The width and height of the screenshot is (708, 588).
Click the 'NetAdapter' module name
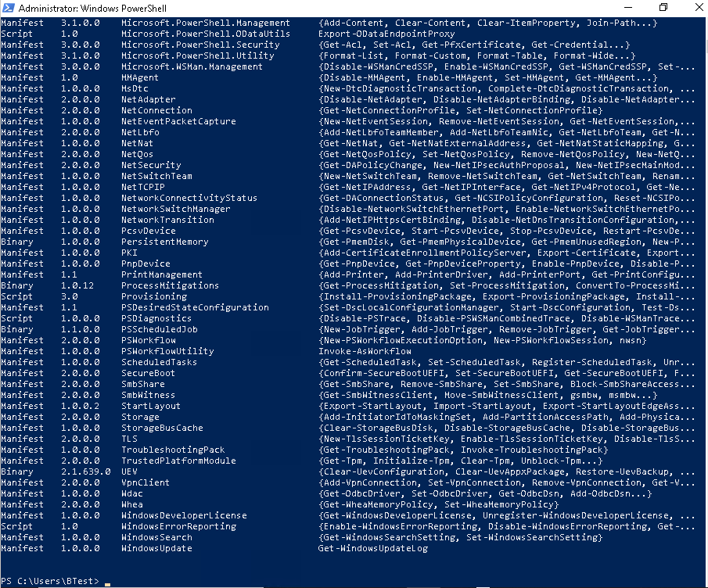[149, 100]
